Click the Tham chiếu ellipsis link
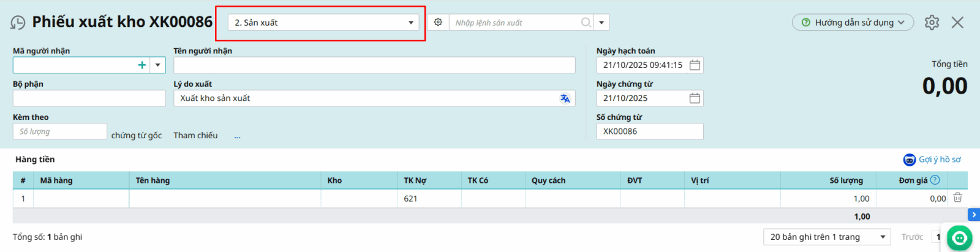Viewport: 980px width, 252px height. click(237, 136)
